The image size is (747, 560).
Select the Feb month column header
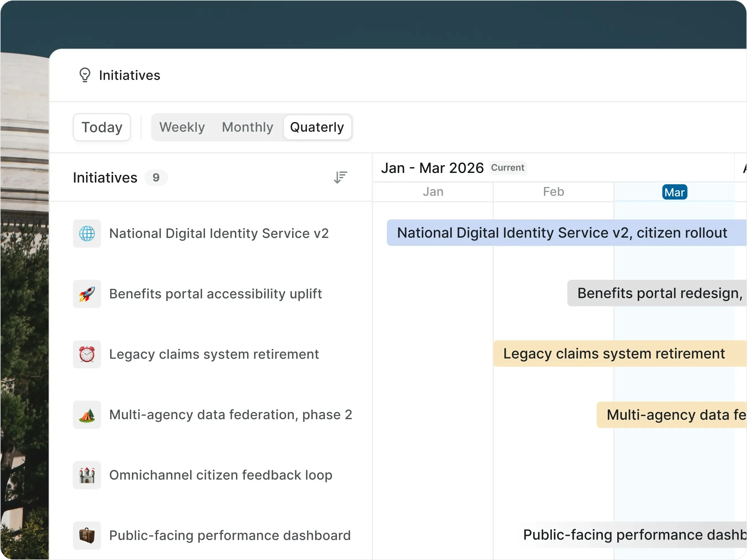554,192
